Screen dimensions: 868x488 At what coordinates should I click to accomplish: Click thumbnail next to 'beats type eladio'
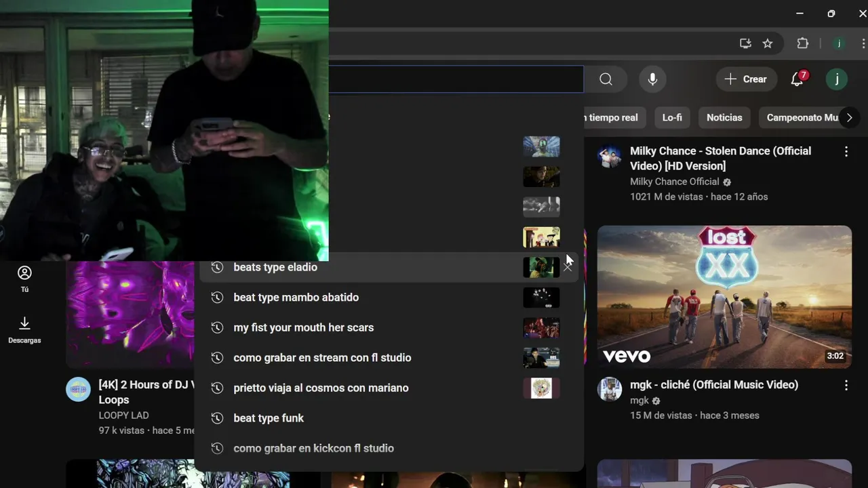click(x=541, y=267)
